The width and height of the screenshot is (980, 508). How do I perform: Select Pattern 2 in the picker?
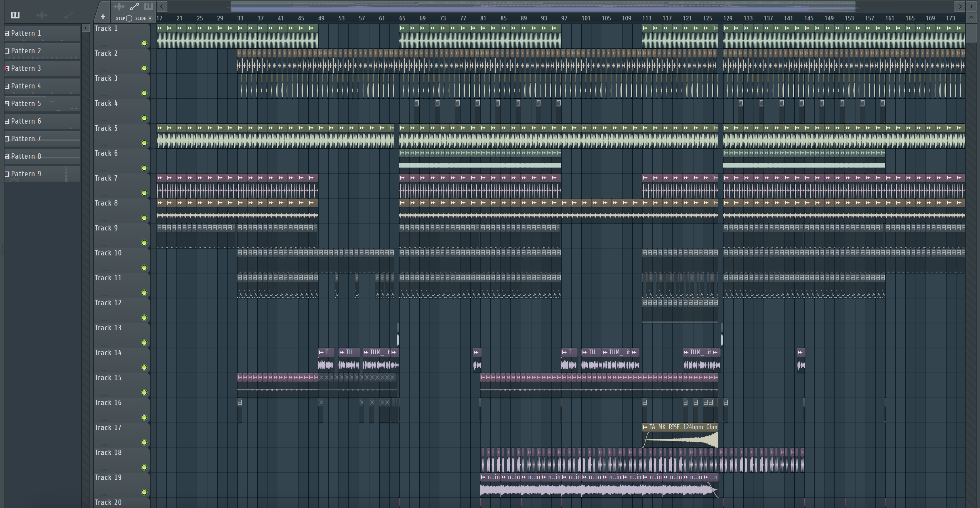coord(42,51)
